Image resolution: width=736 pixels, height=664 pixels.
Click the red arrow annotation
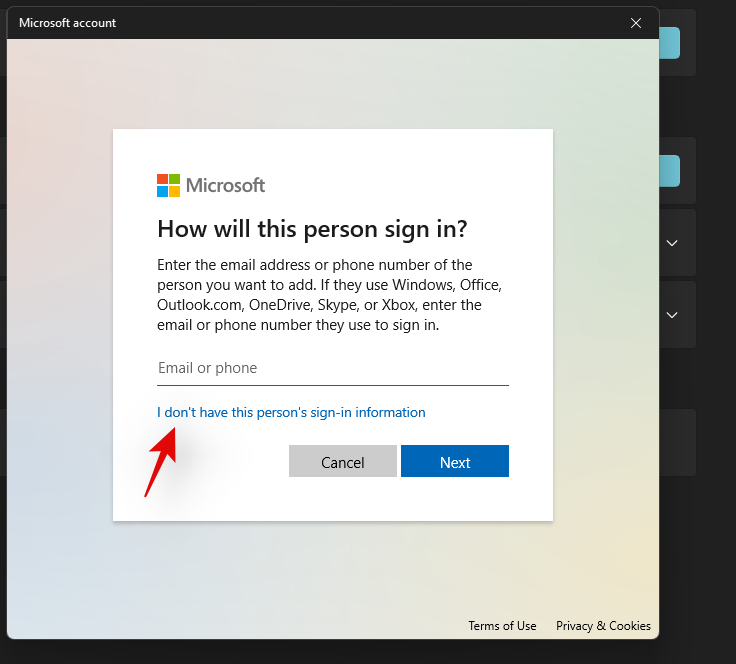click(161, 461)
